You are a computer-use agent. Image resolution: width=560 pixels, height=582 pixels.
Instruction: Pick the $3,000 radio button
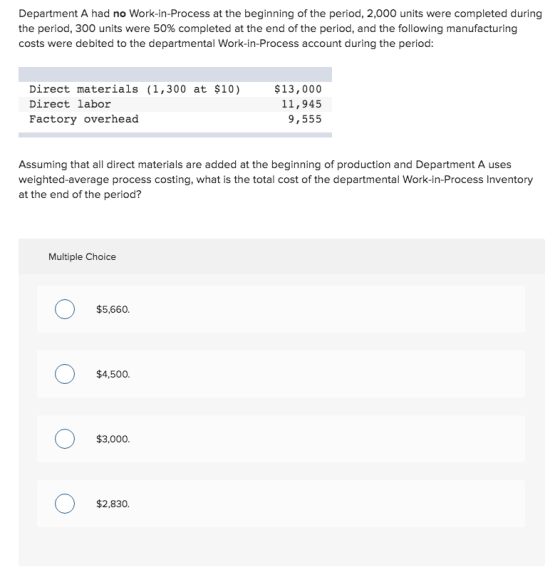click(x=65, y=439)
